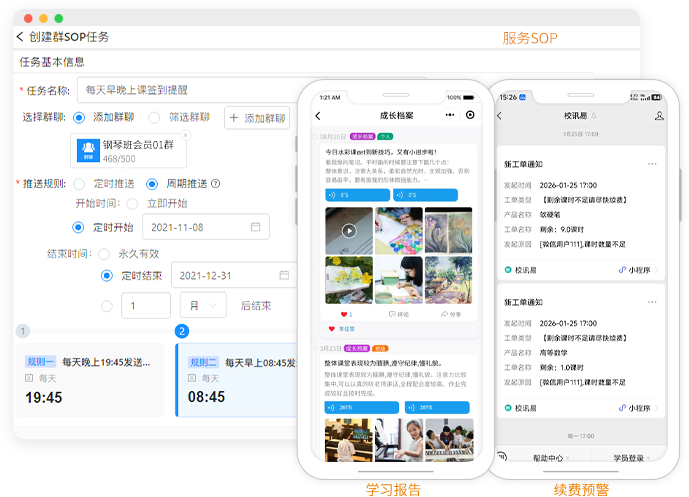
Task: Click the 钢琴班会员01群 group avatar icon
Action: coord(88,150)
